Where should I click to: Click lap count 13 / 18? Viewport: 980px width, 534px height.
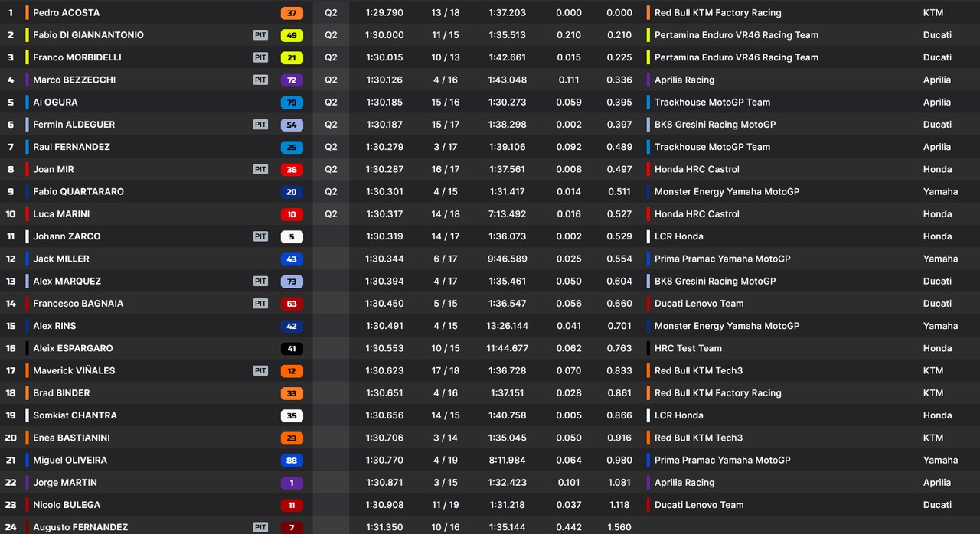[x=446, y=13]
